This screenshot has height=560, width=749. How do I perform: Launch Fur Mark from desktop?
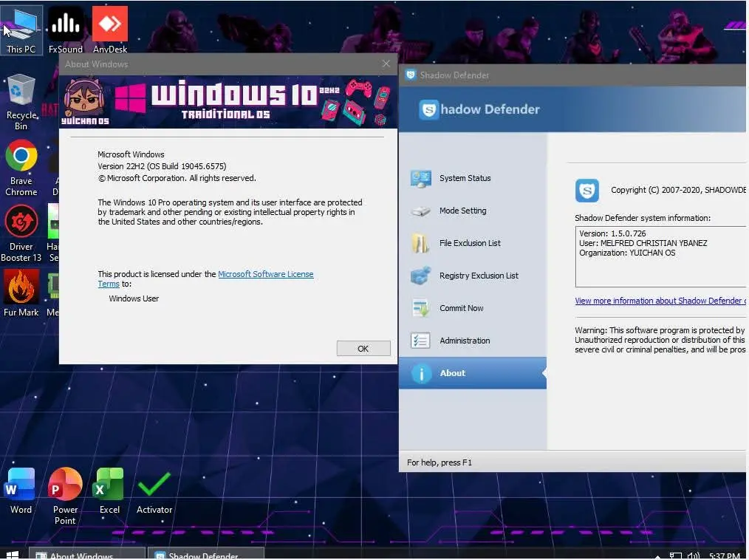click(x=21, y=293)
